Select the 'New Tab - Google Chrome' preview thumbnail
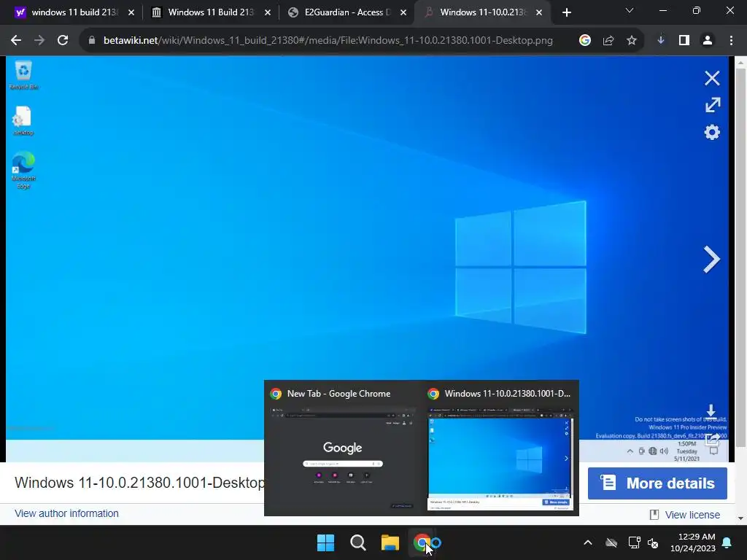Screen dimensions: 747x560 click(x=343, y=448)
